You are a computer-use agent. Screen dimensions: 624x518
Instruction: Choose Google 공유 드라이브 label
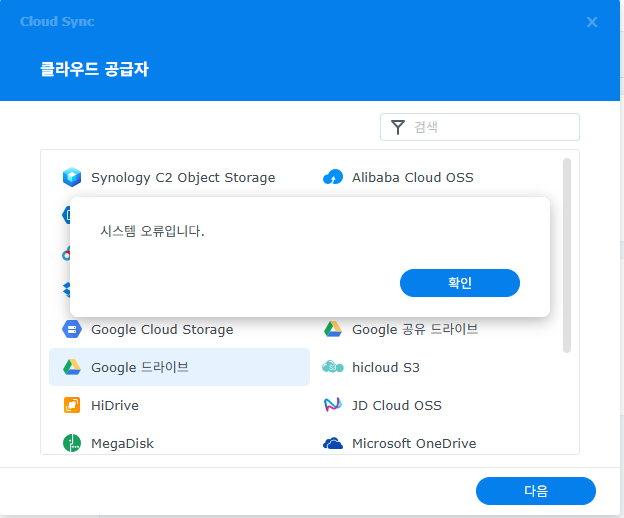415,329
